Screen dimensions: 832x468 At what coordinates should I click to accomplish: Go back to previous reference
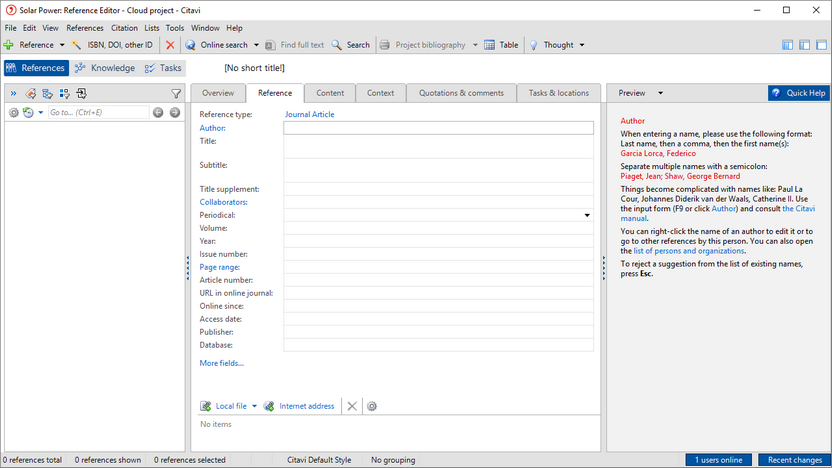tap(158, 112)
